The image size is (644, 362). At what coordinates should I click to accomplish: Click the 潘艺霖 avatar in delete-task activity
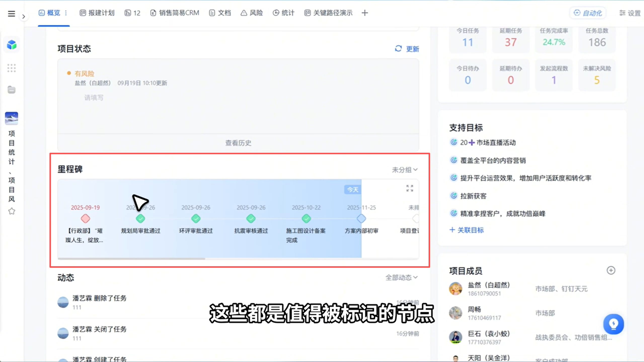click(63, 302)
